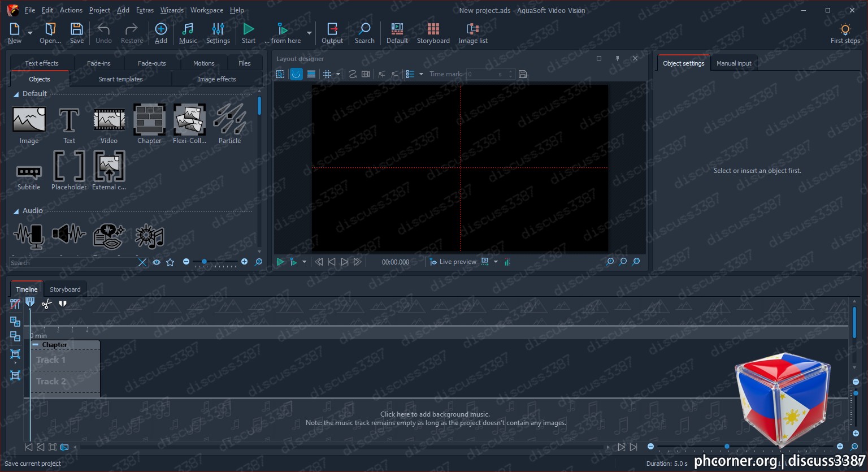The width and height of the screenshot is (868, 472).
Task: Open an existing project with Open
Action: (x=50, y=33)
